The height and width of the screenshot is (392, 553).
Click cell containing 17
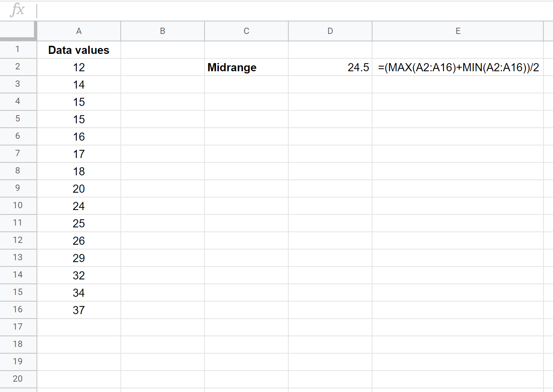point(79,154)
